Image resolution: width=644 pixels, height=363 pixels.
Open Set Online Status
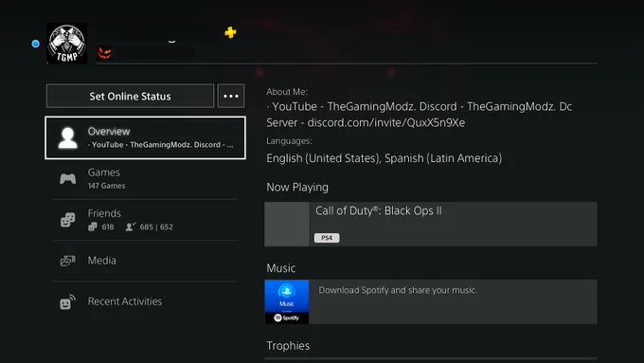point(130,96)
